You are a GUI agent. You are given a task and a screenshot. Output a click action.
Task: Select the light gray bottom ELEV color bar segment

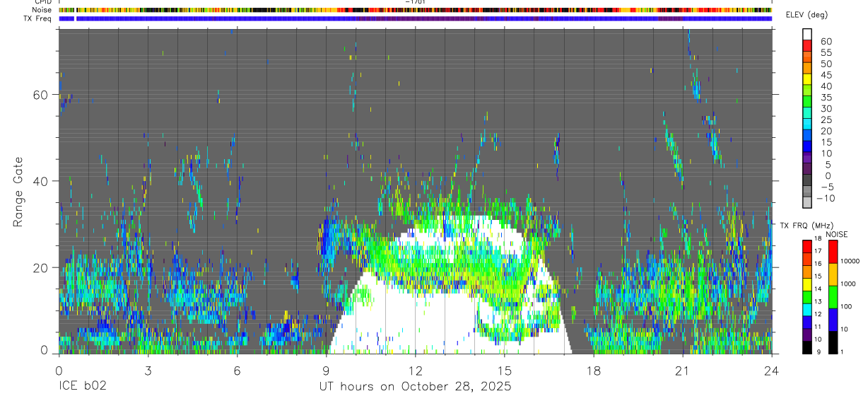click(x=807, y=203)
